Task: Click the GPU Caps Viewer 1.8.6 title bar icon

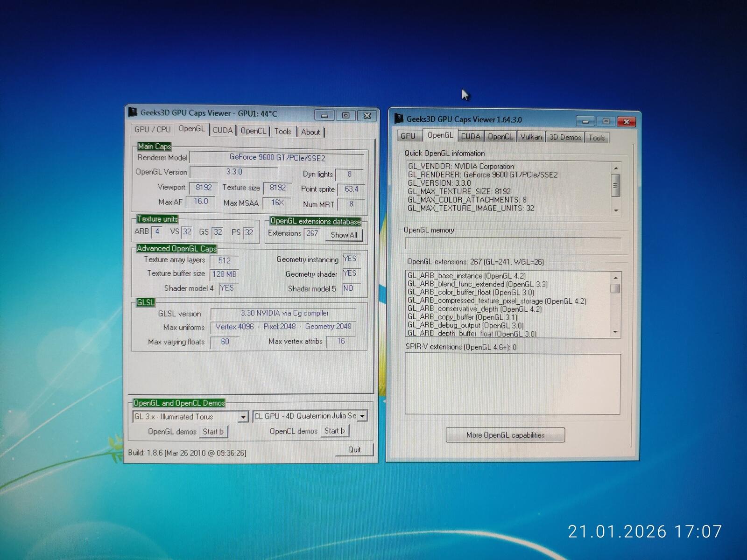Action: (133, 112)
